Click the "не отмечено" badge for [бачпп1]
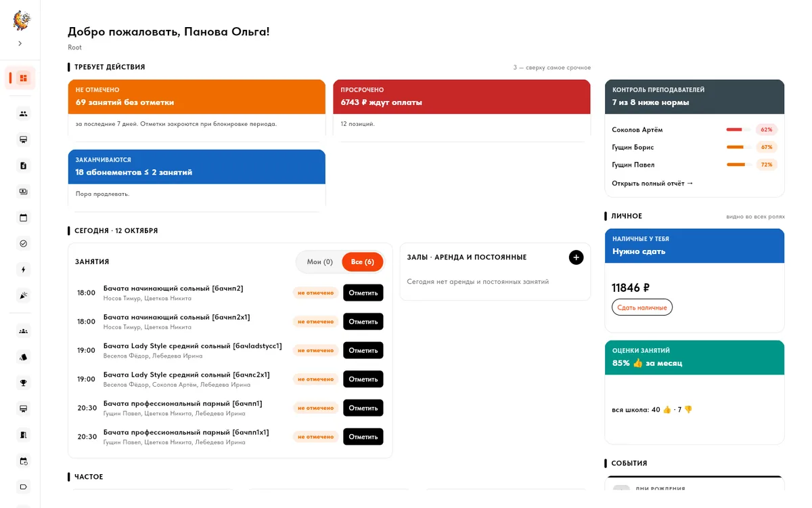The image size is (812, 508). (316, 408)
